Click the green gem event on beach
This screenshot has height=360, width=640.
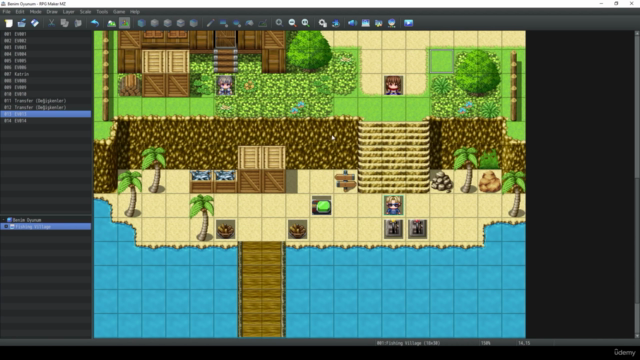click(322, 205)
